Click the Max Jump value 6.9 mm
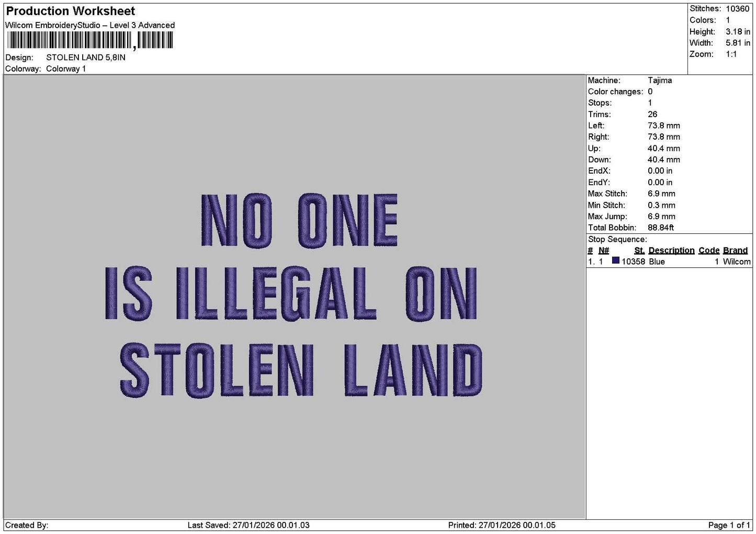 (661, 217)
